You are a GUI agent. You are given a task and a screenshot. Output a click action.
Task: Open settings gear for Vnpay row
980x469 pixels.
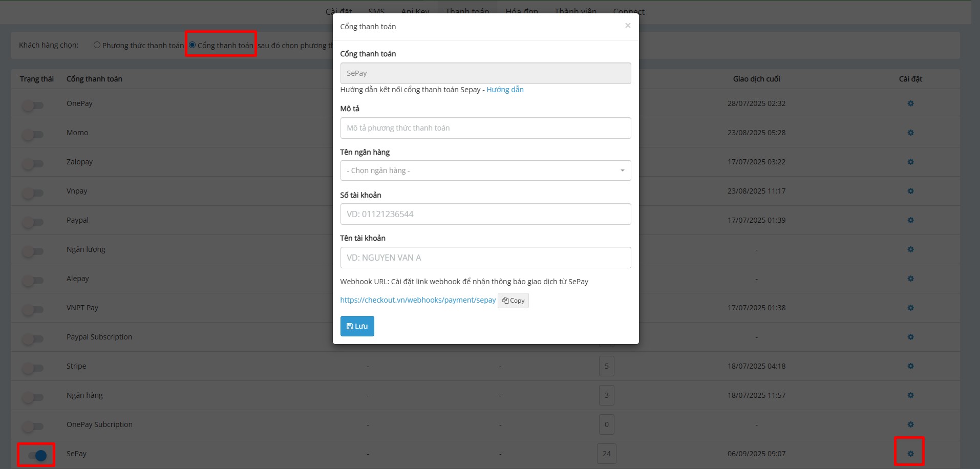click(910, 191)
